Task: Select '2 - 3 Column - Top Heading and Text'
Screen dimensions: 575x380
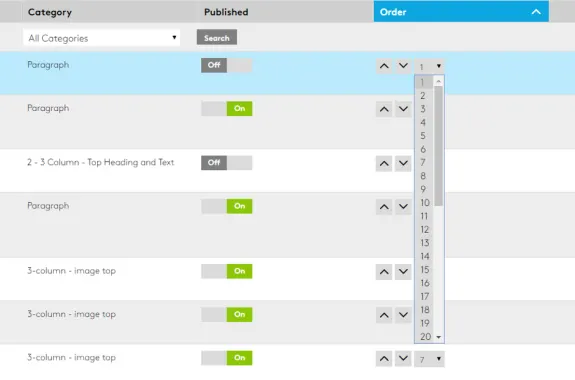Action: (100, 162)
